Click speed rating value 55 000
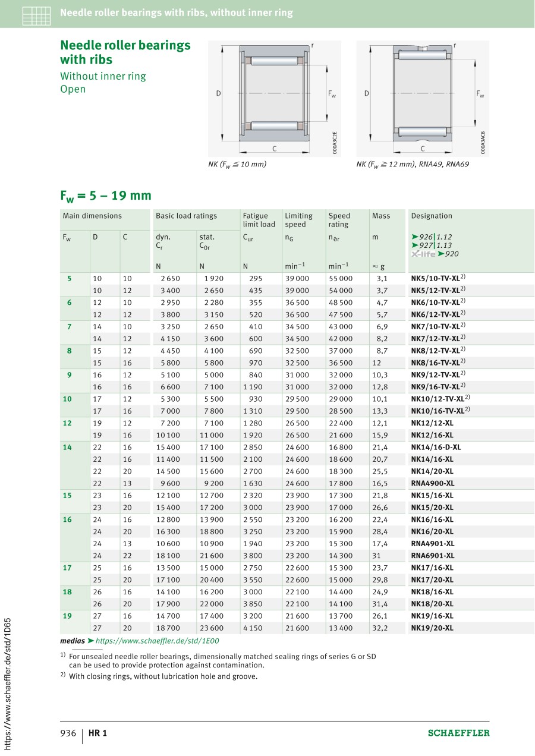This screenshot has height=756, width=535. (341, 278)
